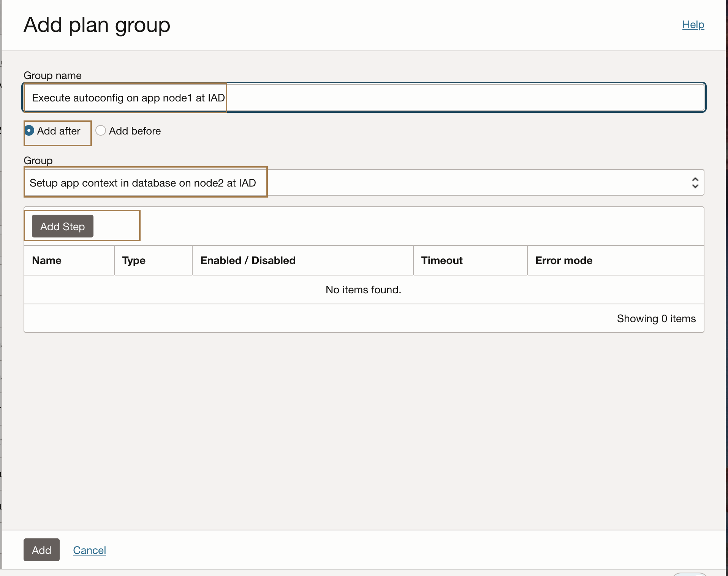Image resolution: width=728 pixels, height=576 pixels.
Task: Open the Help link
Action: (693, 25)
